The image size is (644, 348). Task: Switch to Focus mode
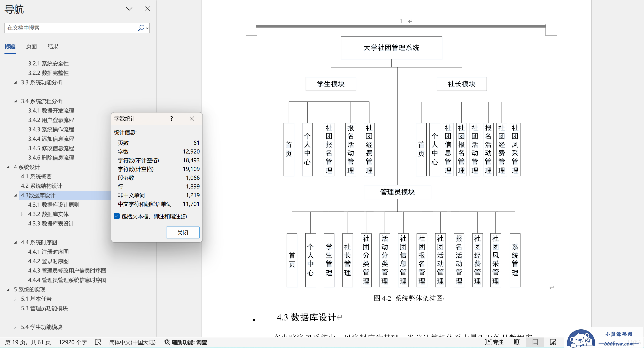pyautogui.click(x=494, y=342)
